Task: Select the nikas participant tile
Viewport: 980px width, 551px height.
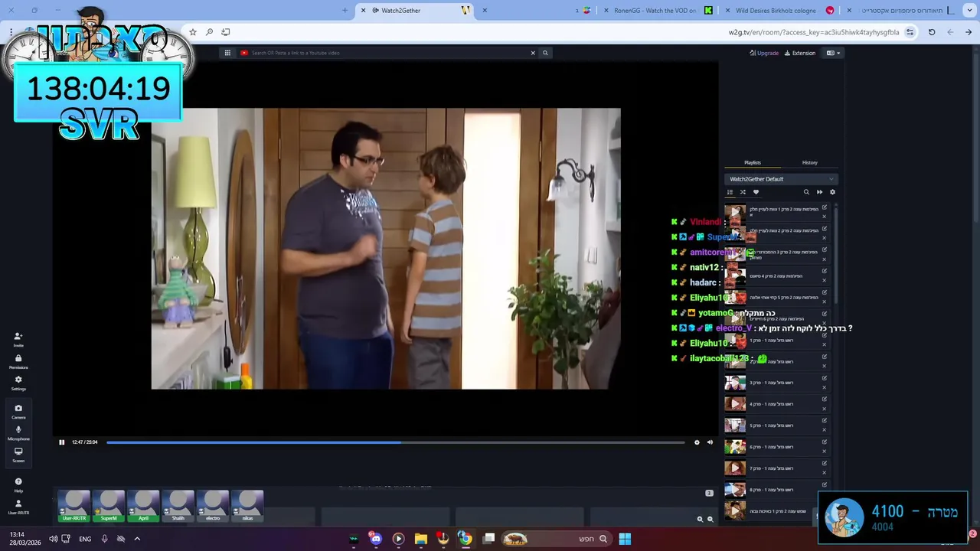Action: 247,507
